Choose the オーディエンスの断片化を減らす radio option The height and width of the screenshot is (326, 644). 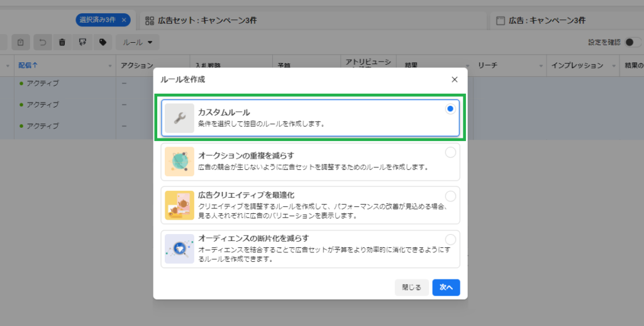[450, 240]
